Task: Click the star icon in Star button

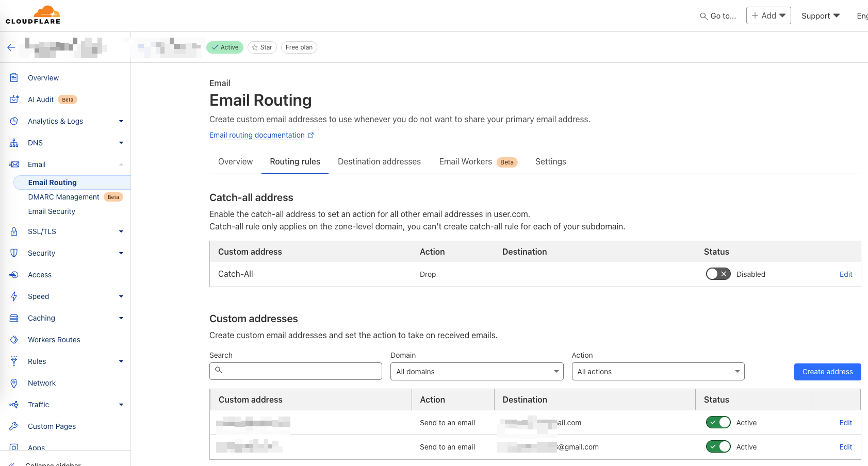Action: (255, 47)
